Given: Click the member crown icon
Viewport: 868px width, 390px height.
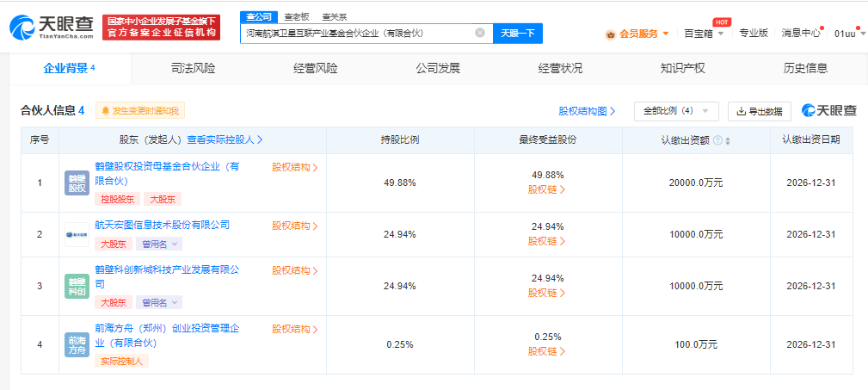Looking at the screenshot, I should click(611, 34).
